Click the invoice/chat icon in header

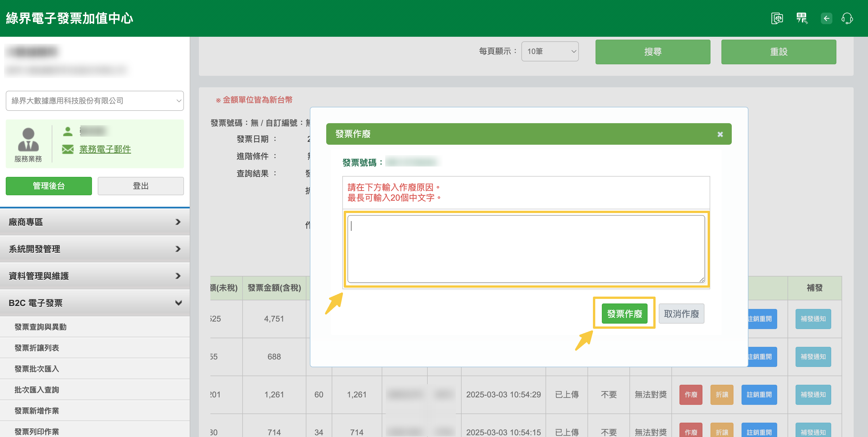pyautogui.click(x=777, y=18)
